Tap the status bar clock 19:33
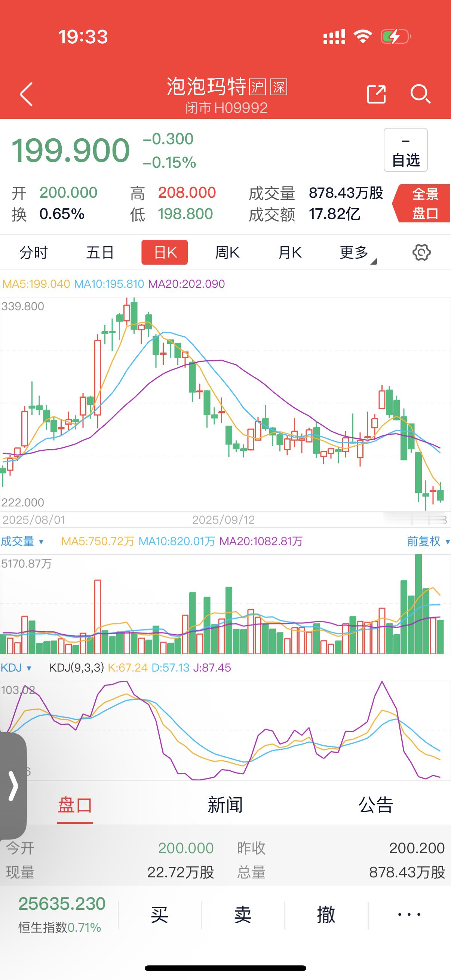Viewport: 451px width, 980px height. coord(83,37)
